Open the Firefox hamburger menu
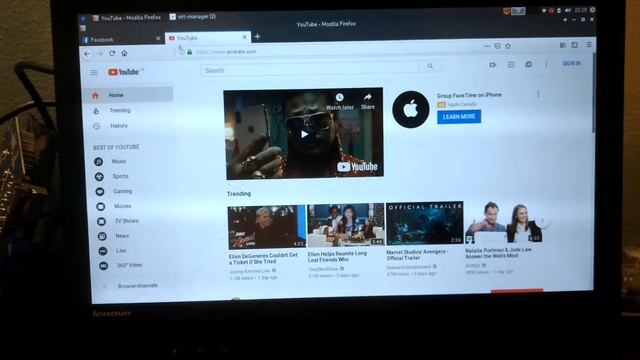Screen dimensions: 640x360 pyautogui.click(x=589, y=45)
